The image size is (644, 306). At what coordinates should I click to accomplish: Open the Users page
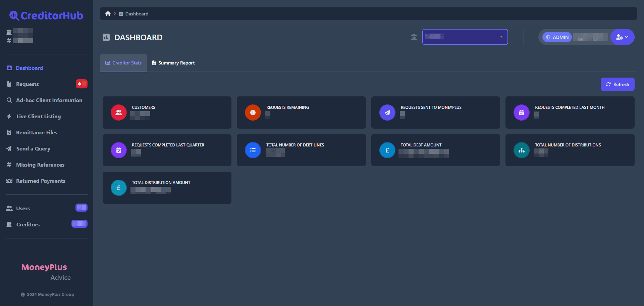[18, 208]
